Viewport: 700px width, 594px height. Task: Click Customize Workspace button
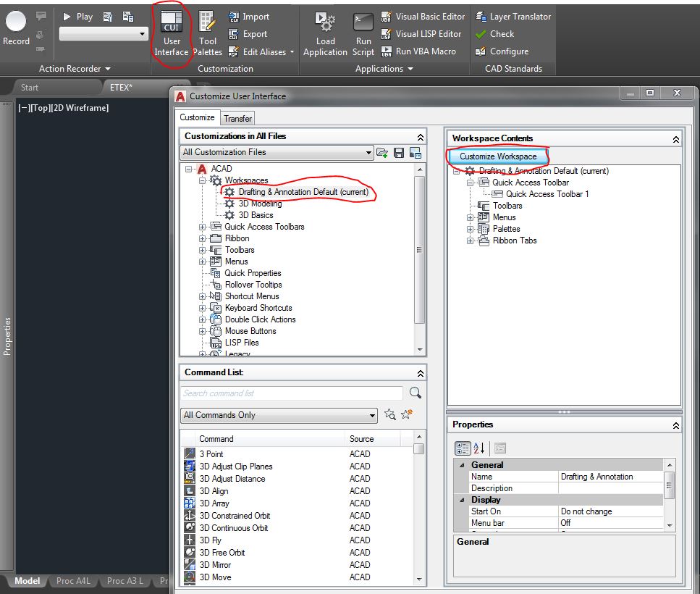click(498, 156)
